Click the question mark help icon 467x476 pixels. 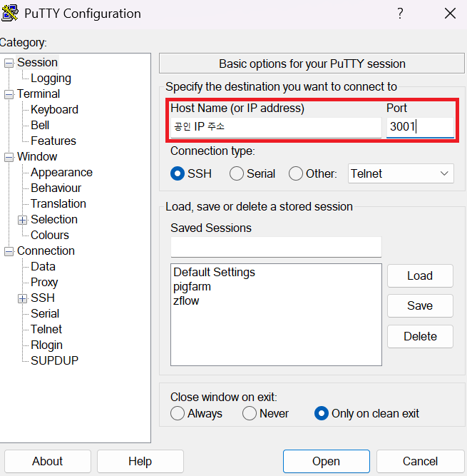pos(400,14)
